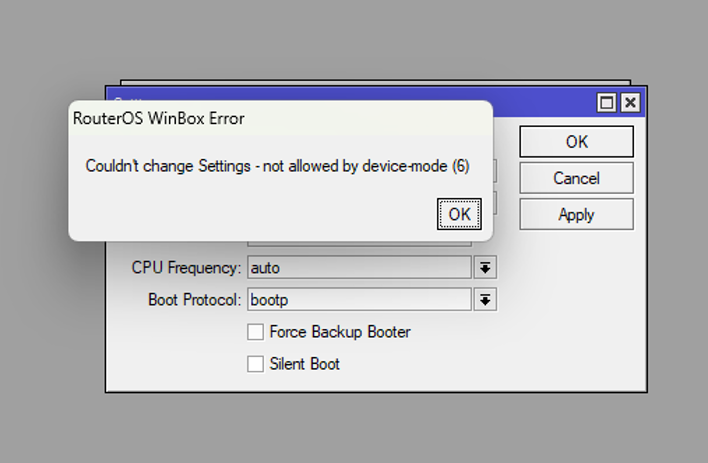Viewport: 708px width, 463px height.
Task: Click the device-mode error message text
Action: click(277, 166)
